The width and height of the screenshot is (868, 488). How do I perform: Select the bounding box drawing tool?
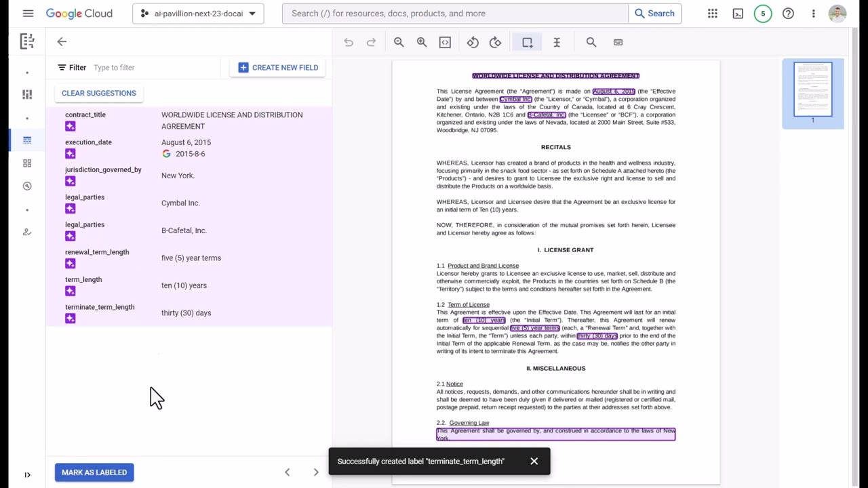pyautogui.click(x=527, y=42)
